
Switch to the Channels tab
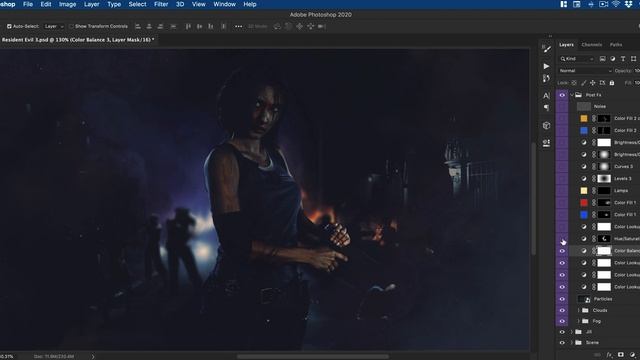[591, 45]
